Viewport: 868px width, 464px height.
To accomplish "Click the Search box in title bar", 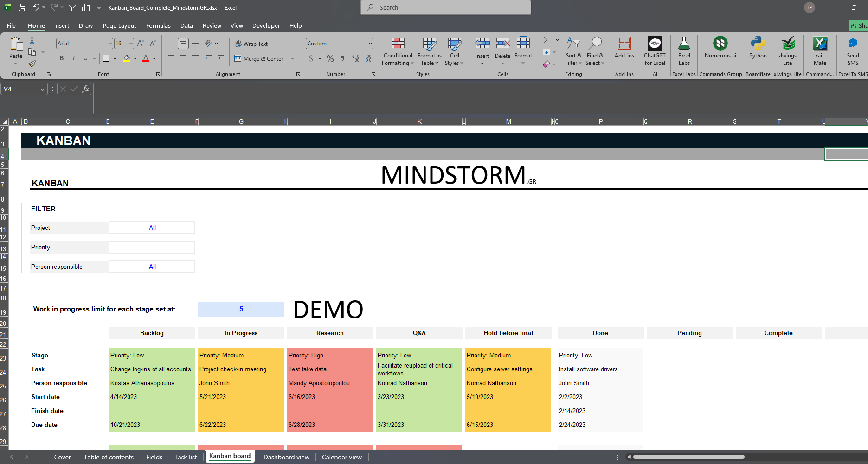I will 445,7.
